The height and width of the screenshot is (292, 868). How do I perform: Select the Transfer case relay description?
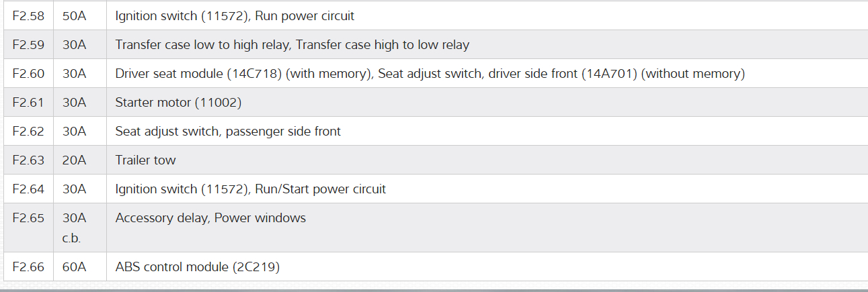click(x=292, y=45)
